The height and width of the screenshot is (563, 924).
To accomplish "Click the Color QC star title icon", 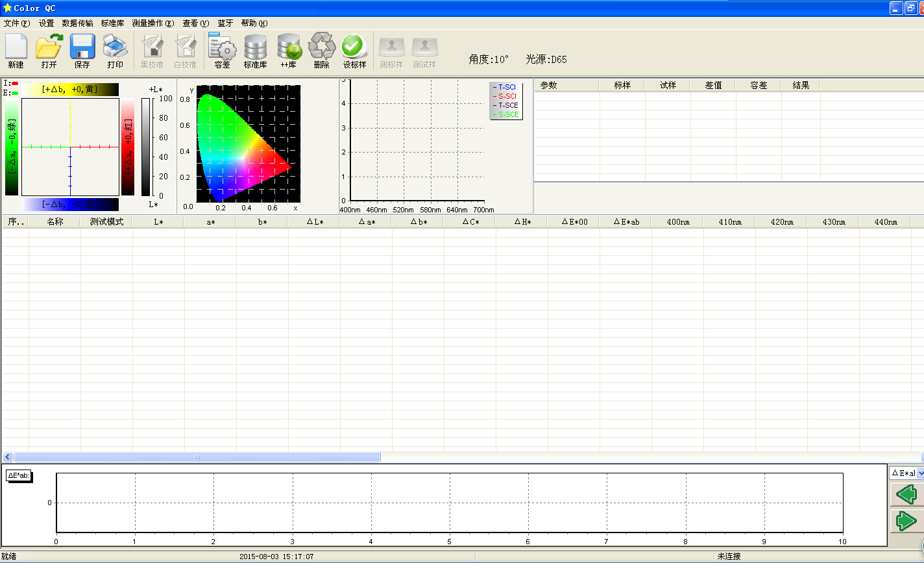I will (7, 8).
